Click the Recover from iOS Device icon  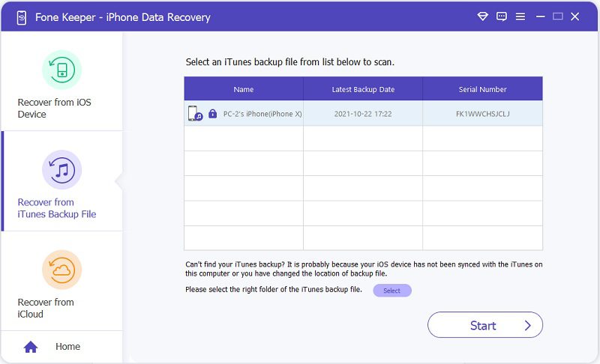coord(61,70)
